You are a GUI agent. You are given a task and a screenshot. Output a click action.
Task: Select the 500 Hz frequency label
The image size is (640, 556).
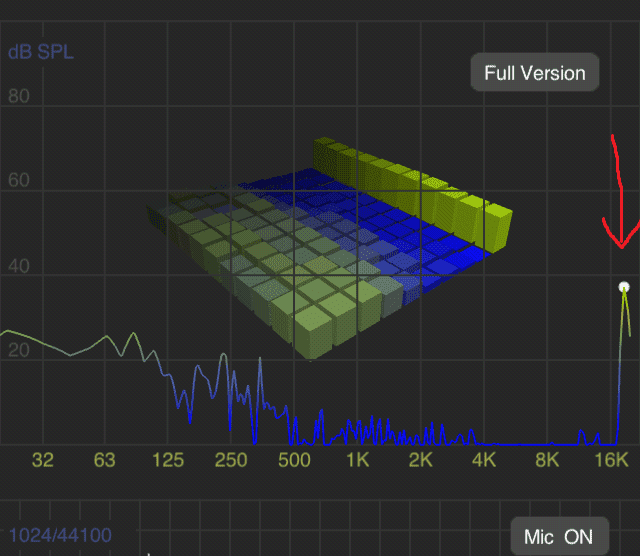(x=294, y=460)
